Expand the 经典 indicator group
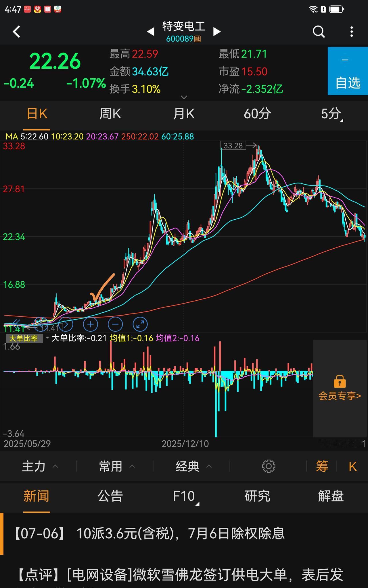 (194, 466)
